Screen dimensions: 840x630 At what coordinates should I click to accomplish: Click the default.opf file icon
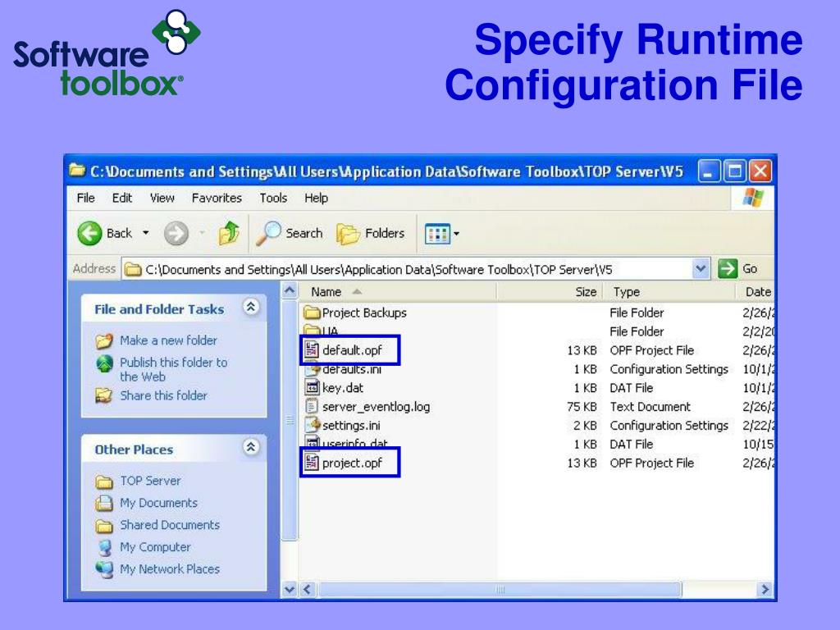click(312, 349)
